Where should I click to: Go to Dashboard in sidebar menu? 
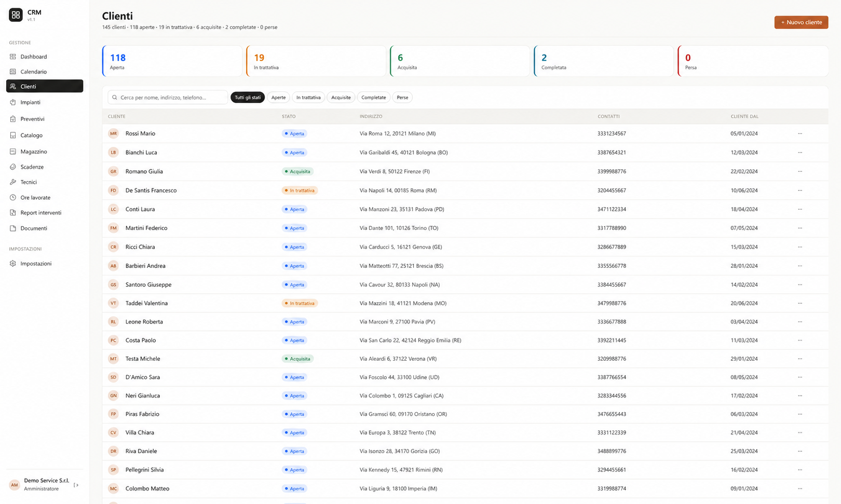[45, 57]
